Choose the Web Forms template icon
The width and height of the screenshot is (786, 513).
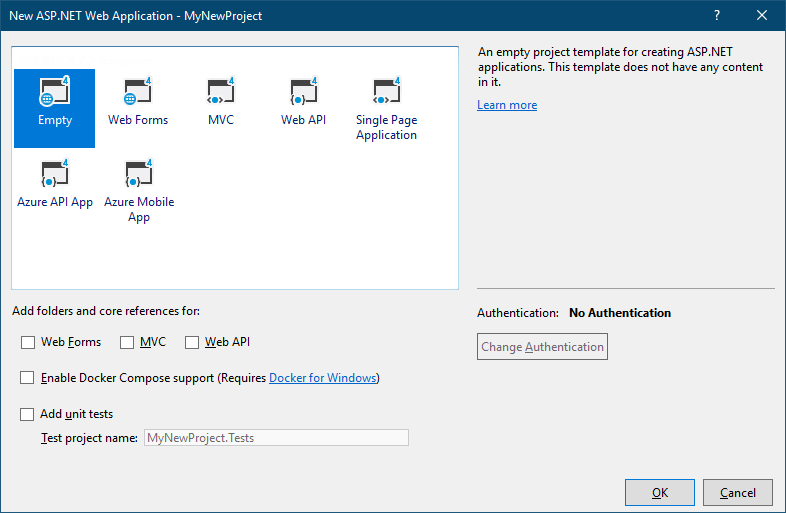point(137,92)
